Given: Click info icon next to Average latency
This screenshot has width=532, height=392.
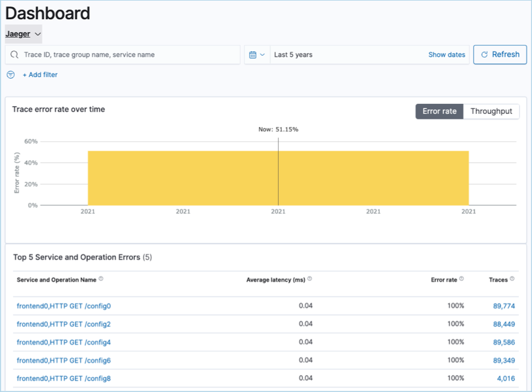Looking at the screenshot, I should click(310, 279).
